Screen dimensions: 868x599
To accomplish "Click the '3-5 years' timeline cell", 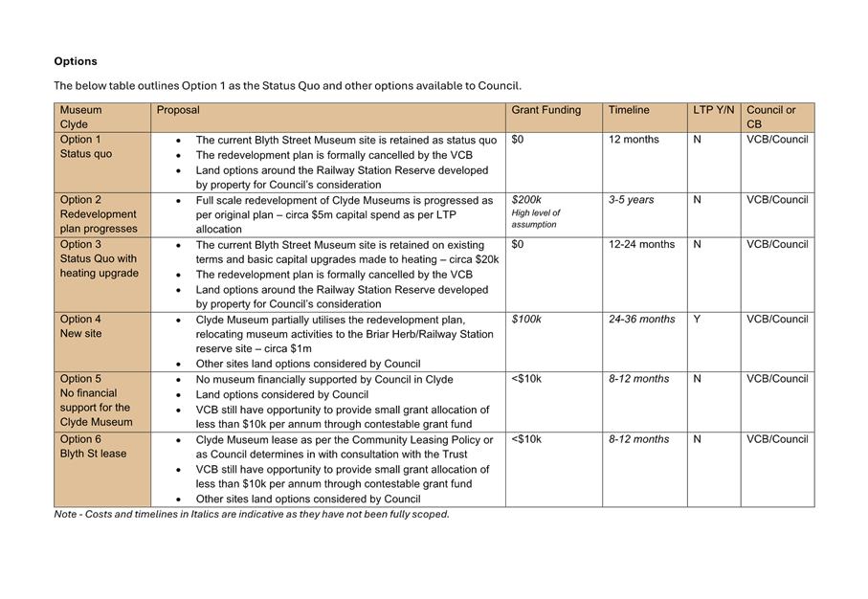I will (x=631, y=200).
